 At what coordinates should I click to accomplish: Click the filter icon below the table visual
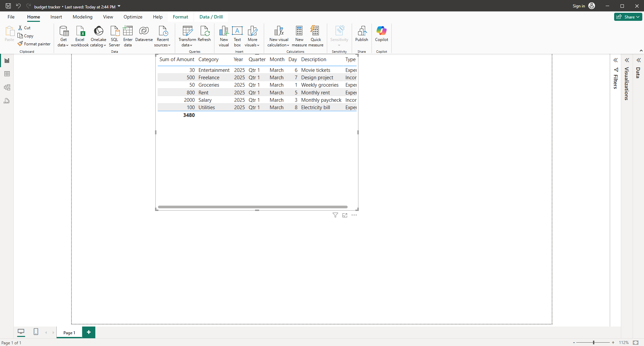pos(335,215)
